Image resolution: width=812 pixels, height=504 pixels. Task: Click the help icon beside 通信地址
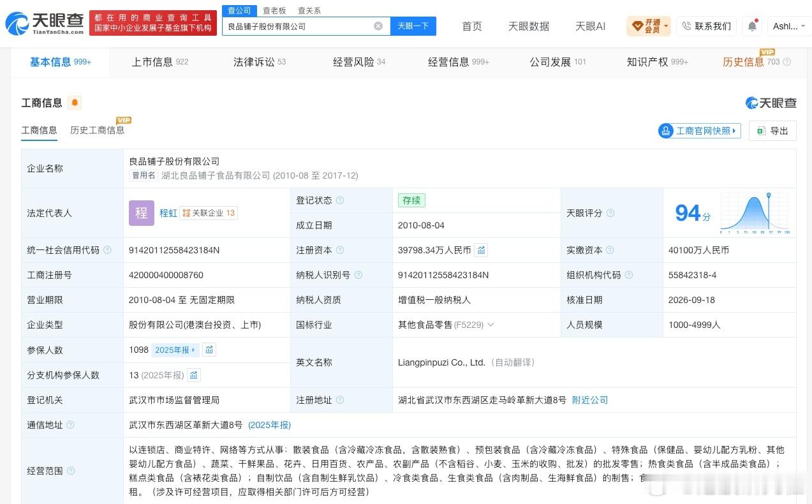coord(70,425)
